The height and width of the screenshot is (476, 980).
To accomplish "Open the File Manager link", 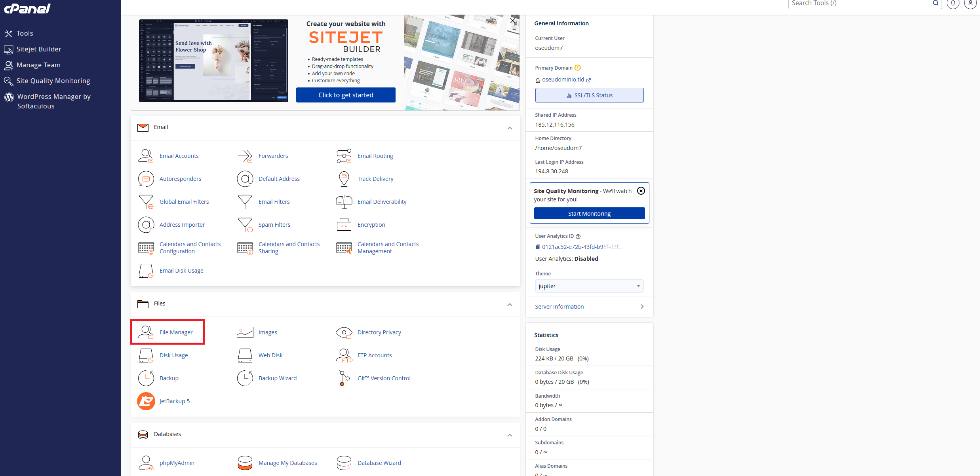I will [176, 332].
